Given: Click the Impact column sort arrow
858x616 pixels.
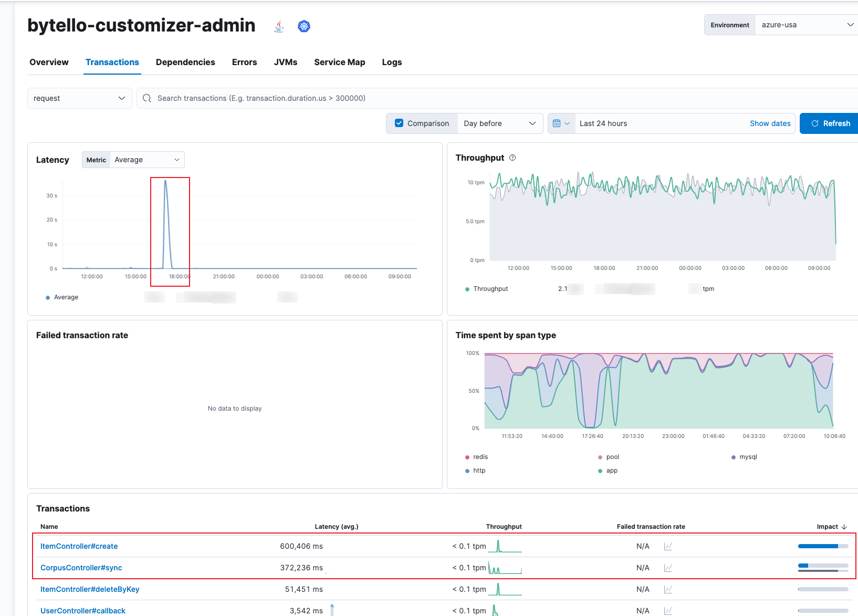Looking at the screenshot, I should click(844, 527).
